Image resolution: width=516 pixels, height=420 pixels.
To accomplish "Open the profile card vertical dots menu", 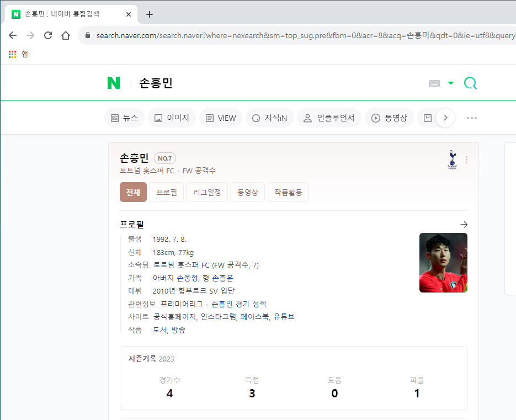I will (466, 160).
